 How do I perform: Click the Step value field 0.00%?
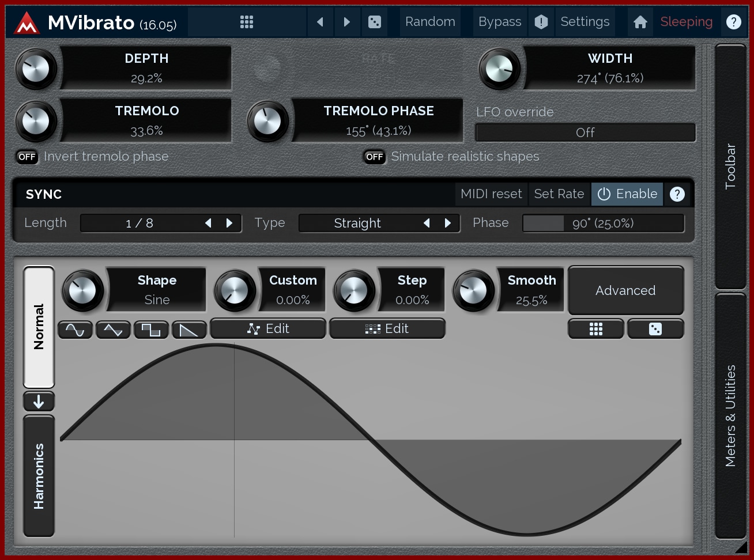pos(412,290)
